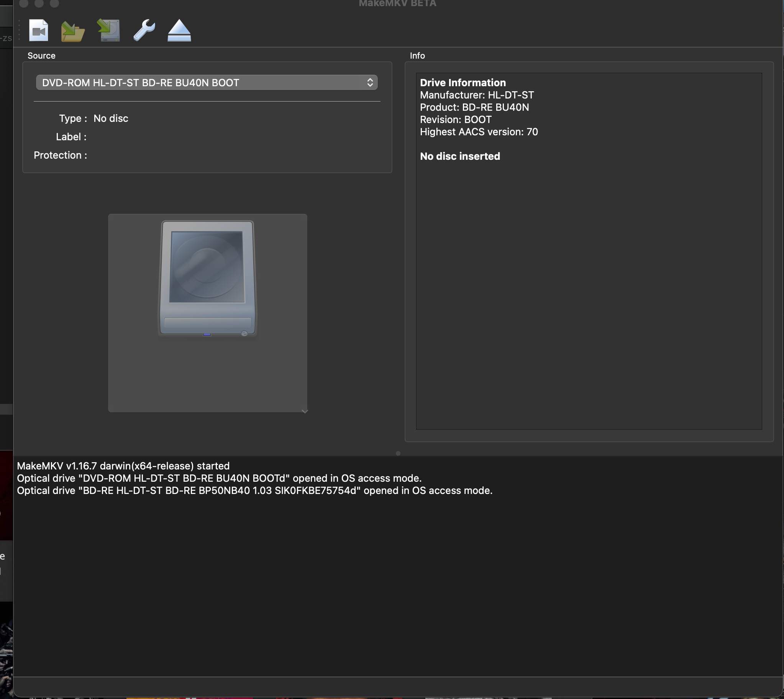
Task: Click the MakeMKV BETA window title
Action: pyautogui.click(x=397, y=3)
